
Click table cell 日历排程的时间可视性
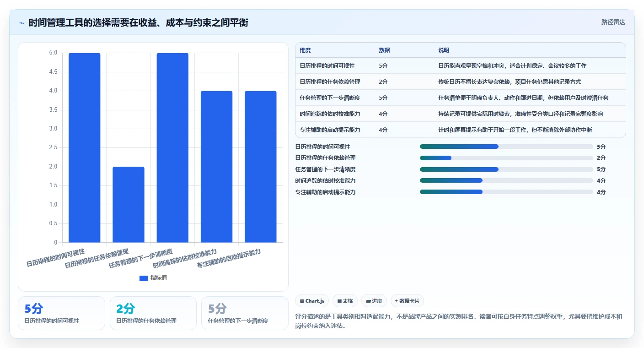327,66
